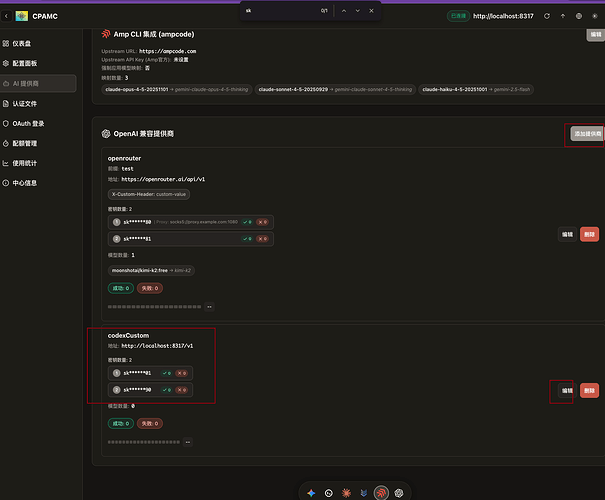Click the codexCustom usage status bar
The width and height of the screenshot is (605, 500).
click(144, 442)
